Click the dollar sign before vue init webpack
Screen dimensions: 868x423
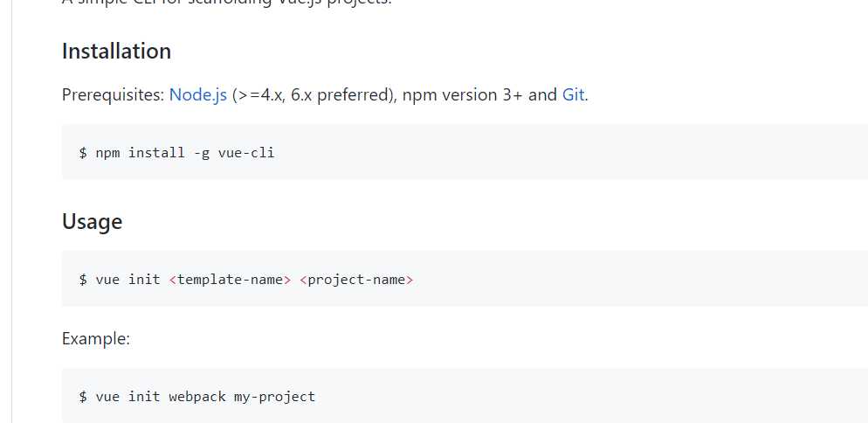coord(83,397)
